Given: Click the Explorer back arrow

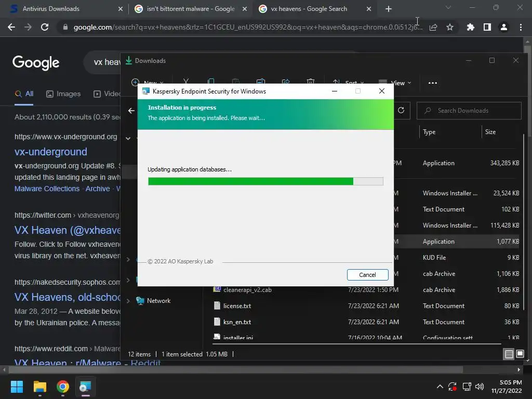Looking at the screenshot, I should (x=131, y=111).
